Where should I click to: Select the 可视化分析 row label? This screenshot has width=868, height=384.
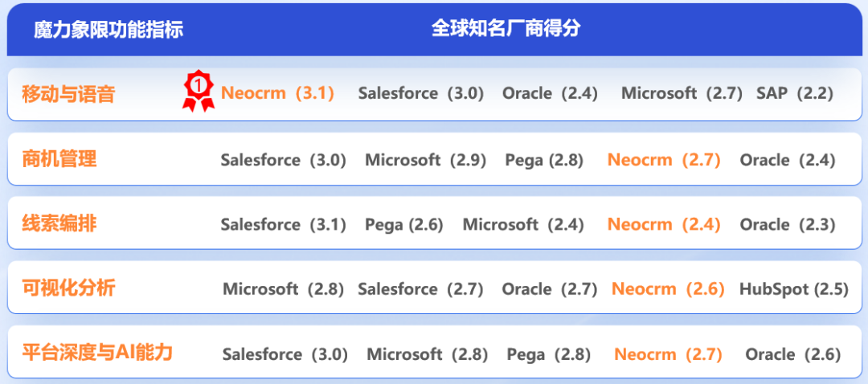click(x=68, y=288)
